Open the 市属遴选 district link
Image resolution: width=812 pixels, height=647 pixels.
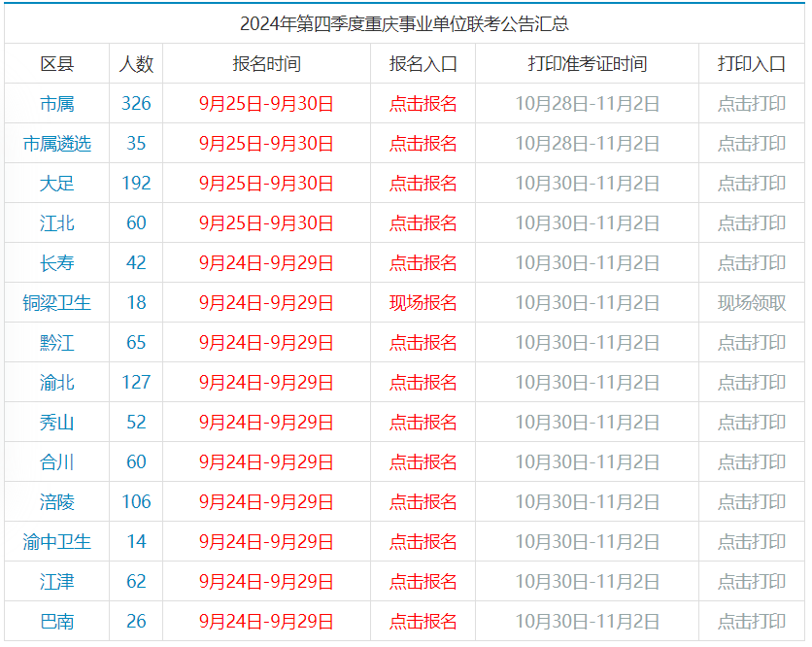tap(56, 144)
